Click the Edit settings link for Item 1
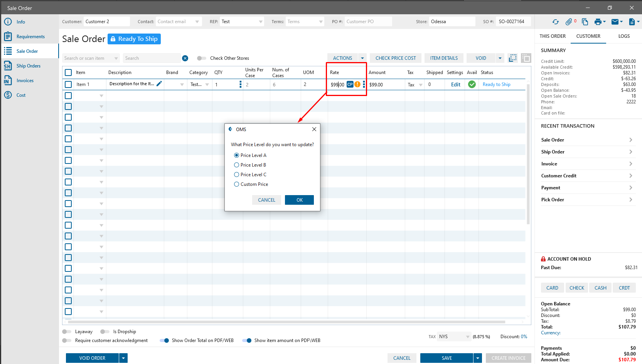 (x=456, y=84)
